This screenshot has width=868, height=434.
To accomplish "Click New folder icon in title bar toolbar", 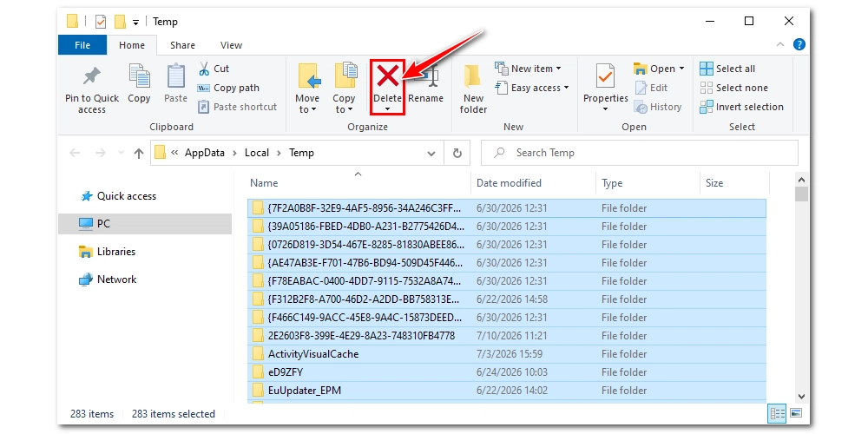I will [120, 22].
